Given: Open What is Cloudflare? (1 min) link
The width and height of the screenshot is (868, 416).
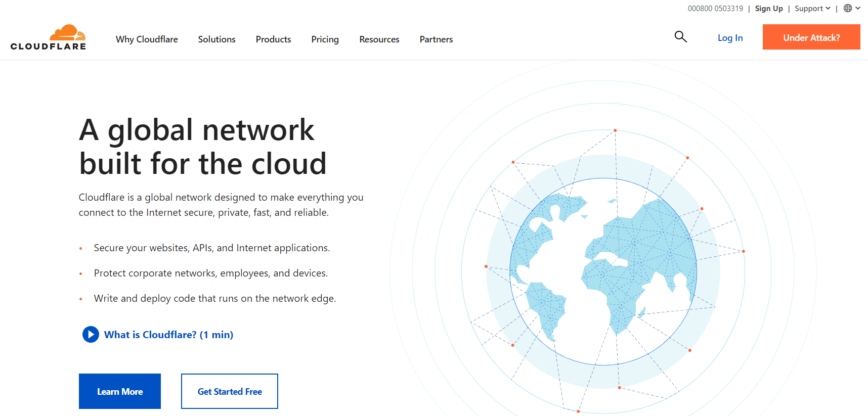Looking at the screenshot, I should pos(168,335).
